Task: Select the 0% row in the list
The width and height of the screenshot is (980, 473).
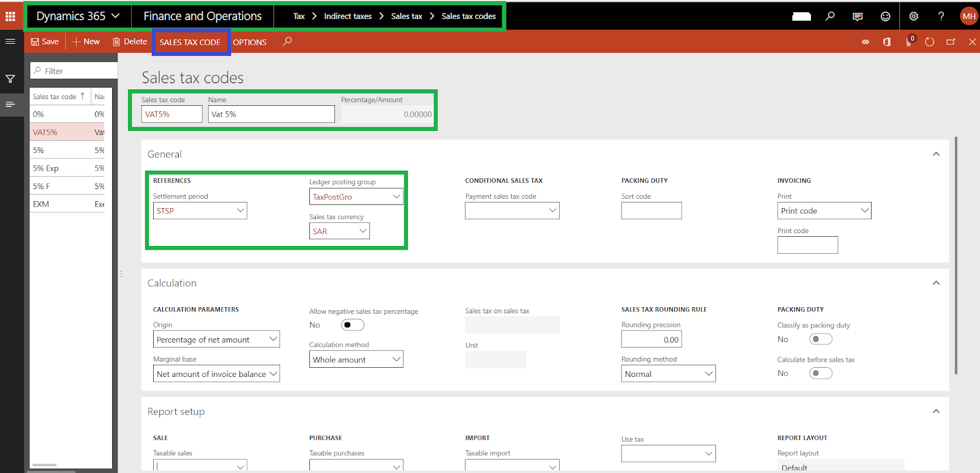Action: (x=69, y=114)
